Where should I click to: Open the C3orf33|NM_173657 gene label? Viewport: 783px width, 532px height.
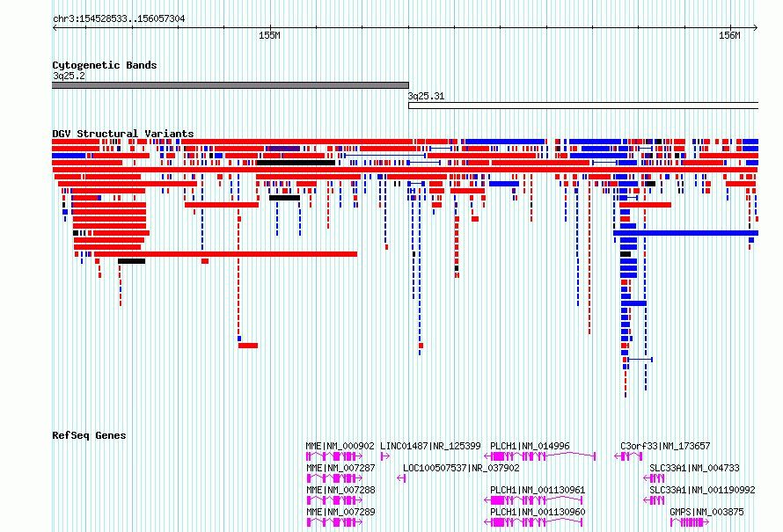[x=665, y=446]
